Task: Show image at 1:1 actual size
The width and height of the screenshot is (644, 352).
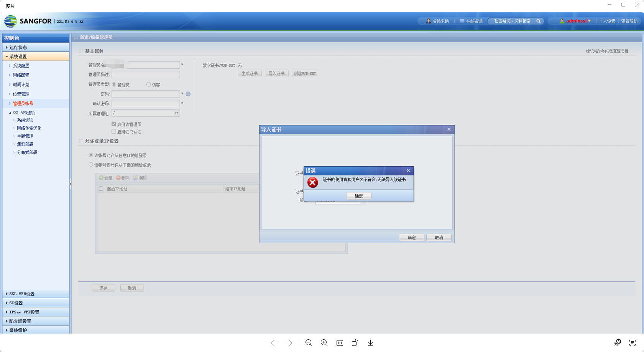Action: pyautogui.click(x=340, y=343)
